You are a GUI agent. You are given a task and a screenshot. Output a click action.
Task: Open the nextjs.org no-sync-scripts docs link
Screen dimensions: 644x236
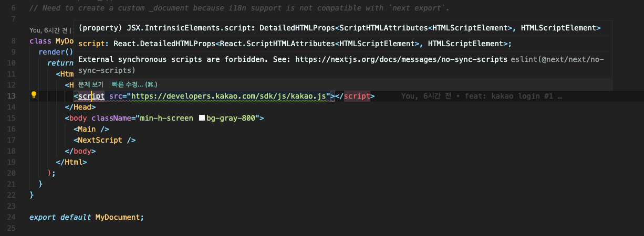pos(401,60)
